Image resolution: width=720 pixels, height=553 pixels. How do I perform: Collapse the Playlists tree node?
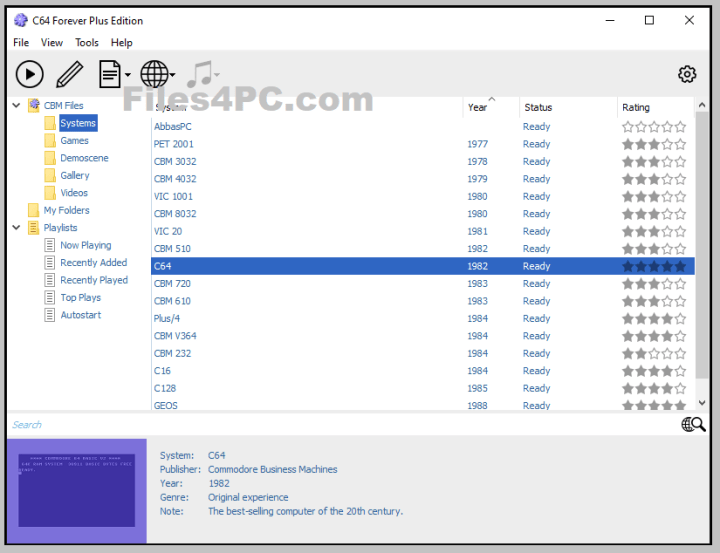(17, 227)
